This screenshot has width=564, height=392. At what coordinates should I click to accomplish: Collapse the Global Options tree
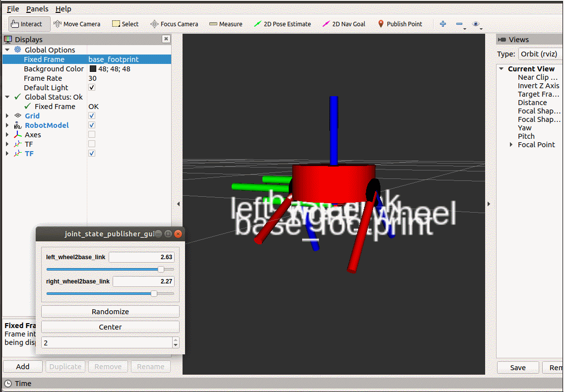(x=7, y=50)
